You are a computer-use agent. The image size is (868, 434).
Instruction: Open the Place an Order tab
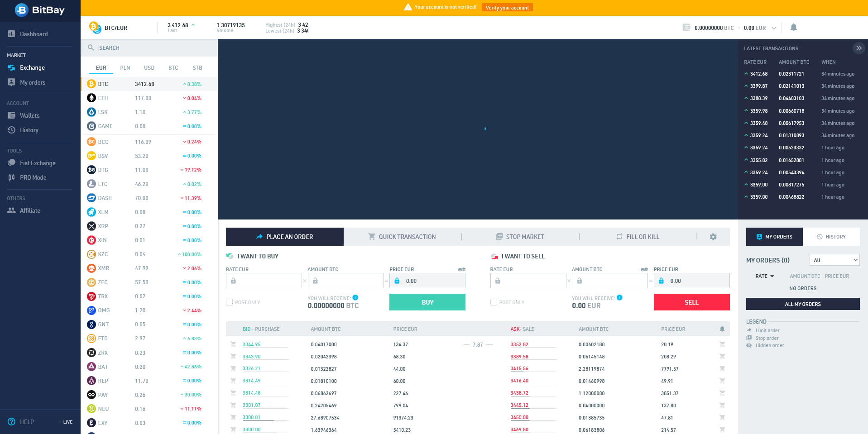click(x=284, y=237)
